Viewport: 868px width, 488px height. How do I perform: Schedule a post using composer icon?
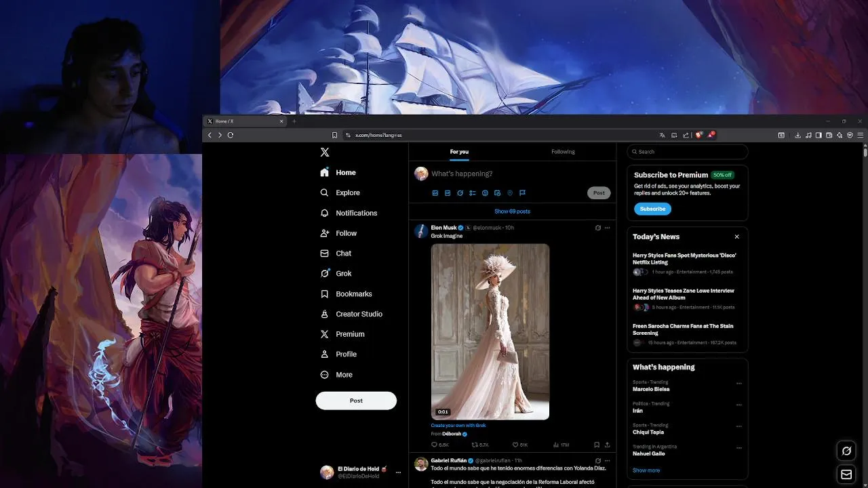coord(497,193)
